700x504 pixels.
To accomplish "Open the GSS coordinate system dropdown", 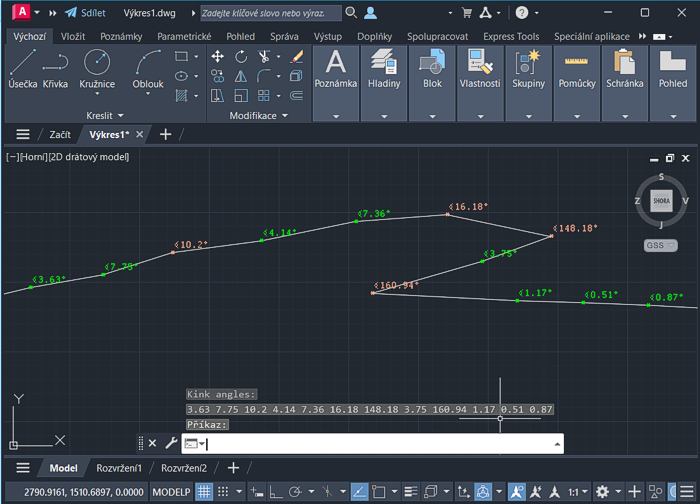I will click(660, 245).
